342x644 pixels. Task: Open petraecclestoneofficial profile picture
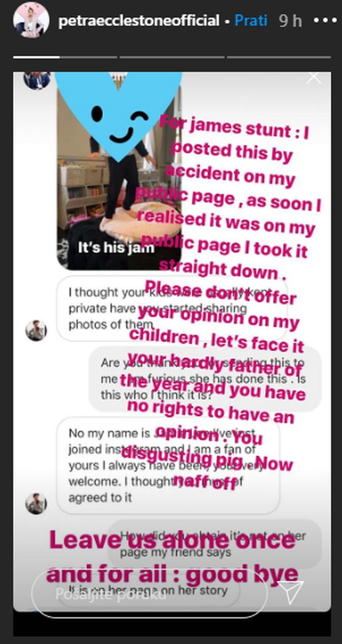pos(31,21)
